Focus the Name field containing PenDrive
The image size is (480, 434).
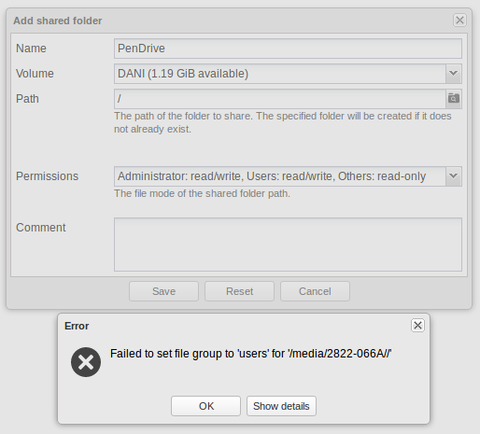pyautogui.click(x=288, y=48)
